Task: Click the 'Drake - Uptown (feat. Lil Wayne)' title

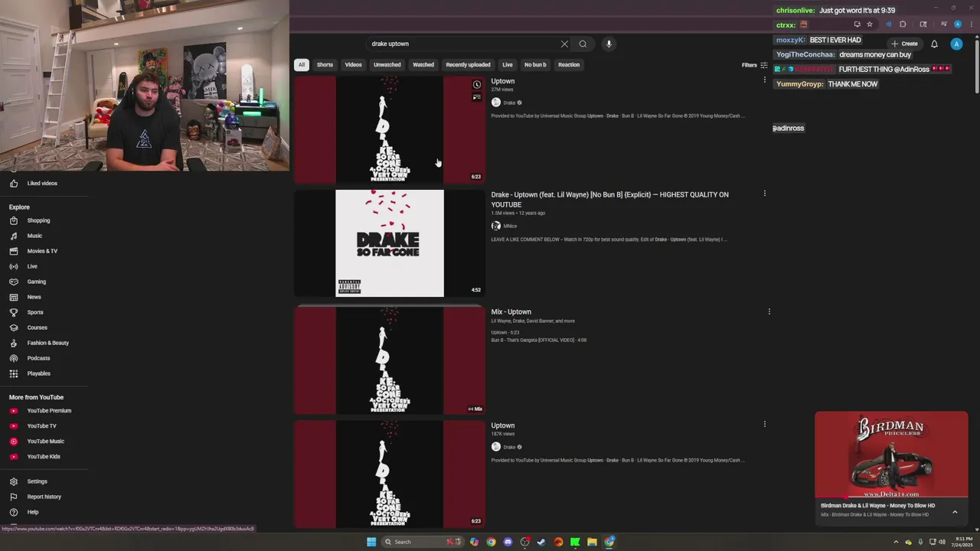Action: pos(609,200)
